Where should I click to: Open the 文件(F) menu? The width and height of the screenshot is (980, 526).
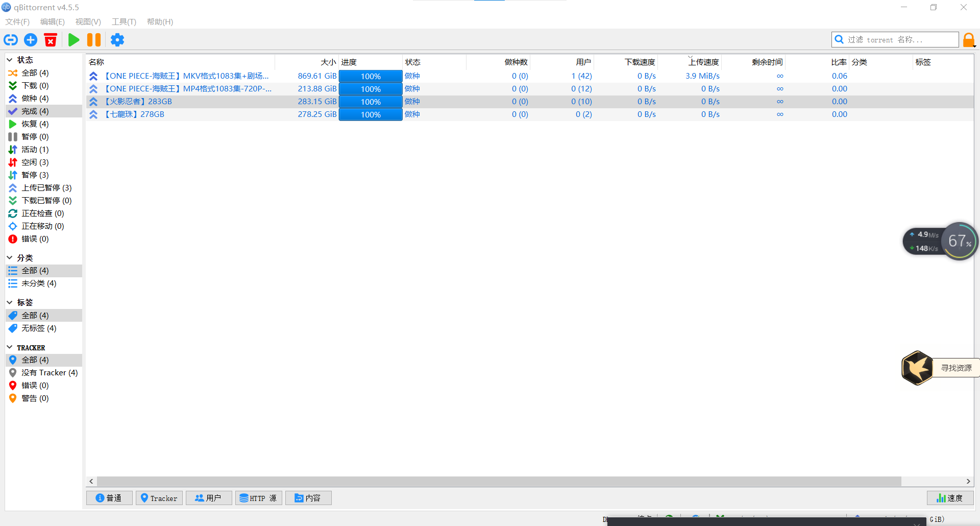17,21
